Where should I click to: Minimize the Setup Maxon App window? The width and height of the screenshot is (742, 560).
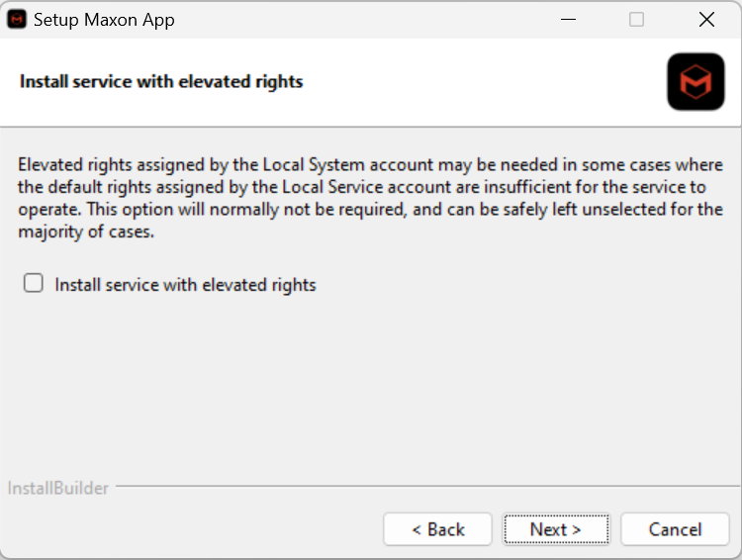[x=568, y=20]
